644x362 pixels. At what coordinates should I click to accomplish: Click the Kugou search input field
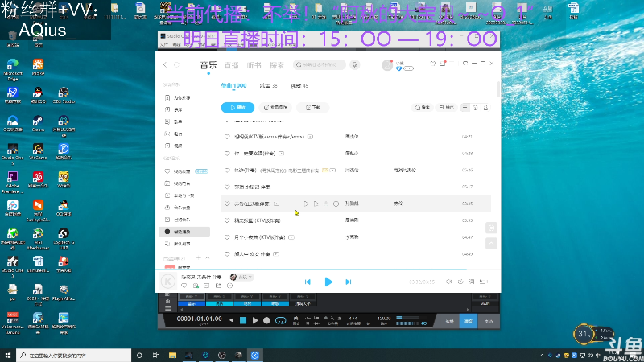320,64
